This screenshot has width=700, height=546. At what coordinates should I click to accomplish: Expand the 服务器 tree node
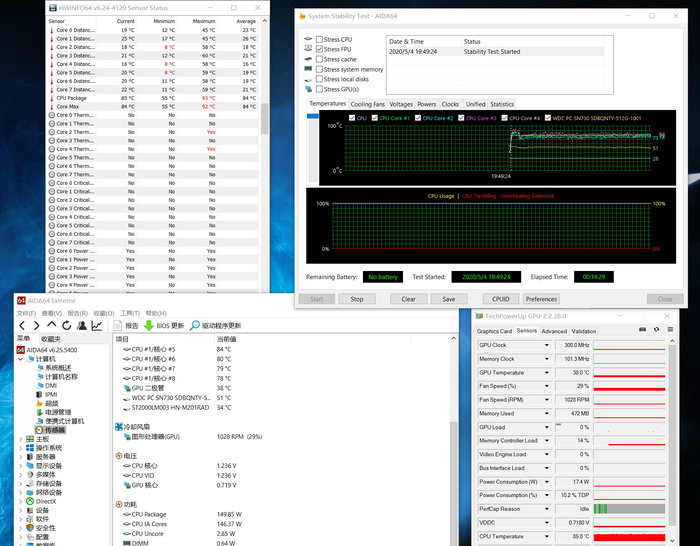coord(20,457)
